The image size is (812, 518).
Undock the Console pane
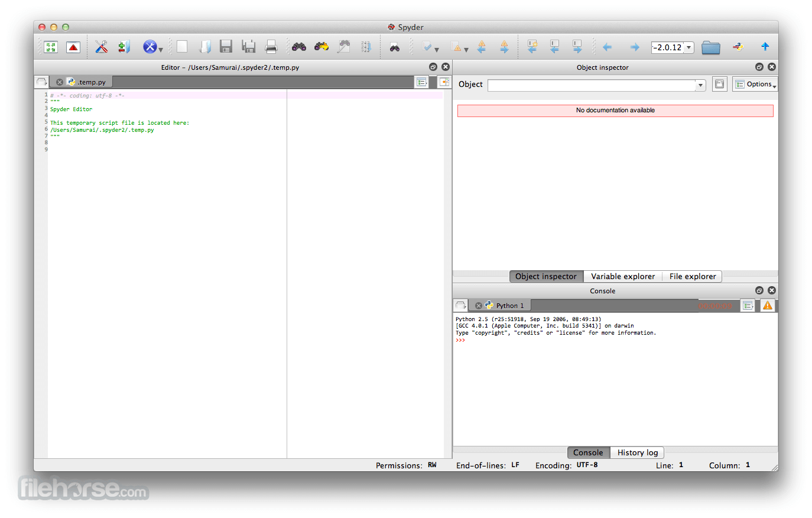[759, 290]
